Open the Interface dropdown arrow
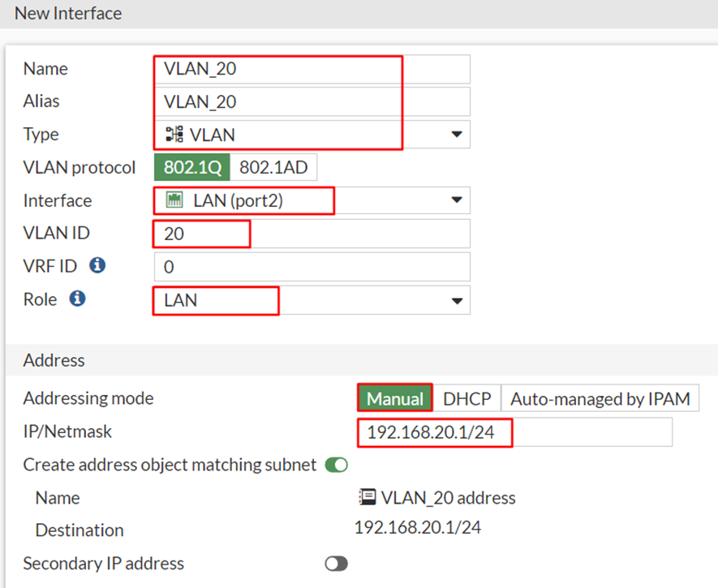Viewport: 718px width, 588px height. pyautogui.click(x=457, y=200)
